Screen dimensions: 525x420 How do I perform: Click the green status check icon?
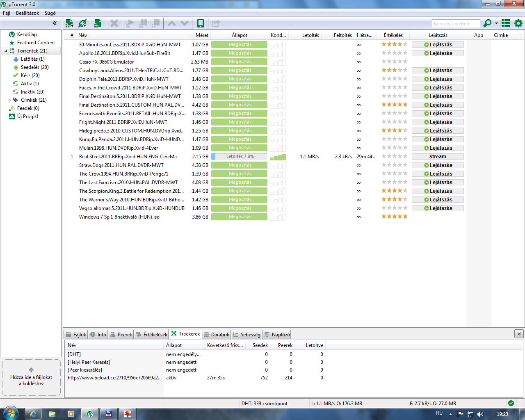click(511, 403)
